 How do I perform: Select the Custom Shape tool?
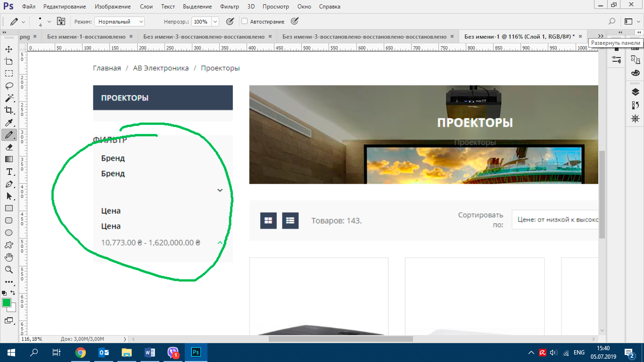pyautogui.click(x=8, y=245)
